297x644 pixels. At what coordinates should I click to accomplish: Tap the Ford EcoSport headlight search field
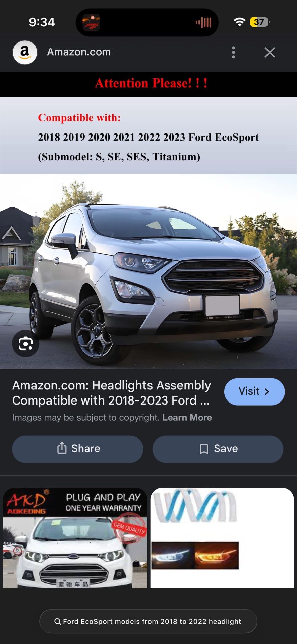pos(148,621)
